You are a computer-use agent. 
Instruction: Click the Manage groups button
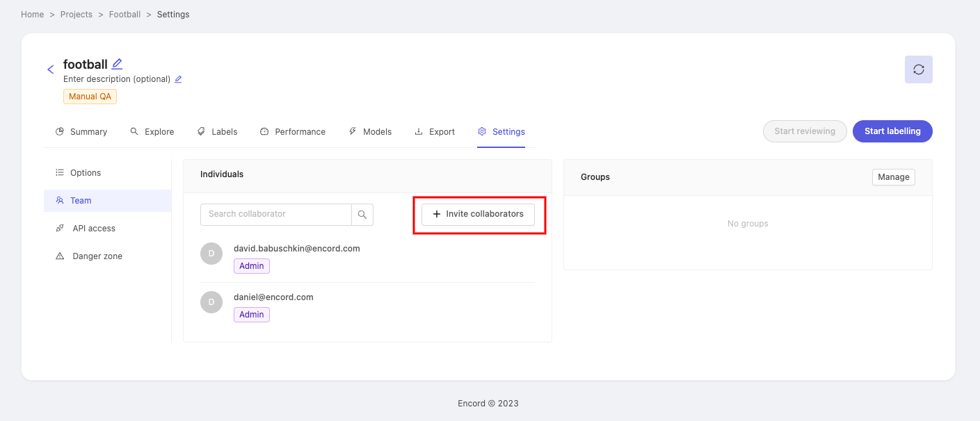pyautogui.click(x=893, y=177)
